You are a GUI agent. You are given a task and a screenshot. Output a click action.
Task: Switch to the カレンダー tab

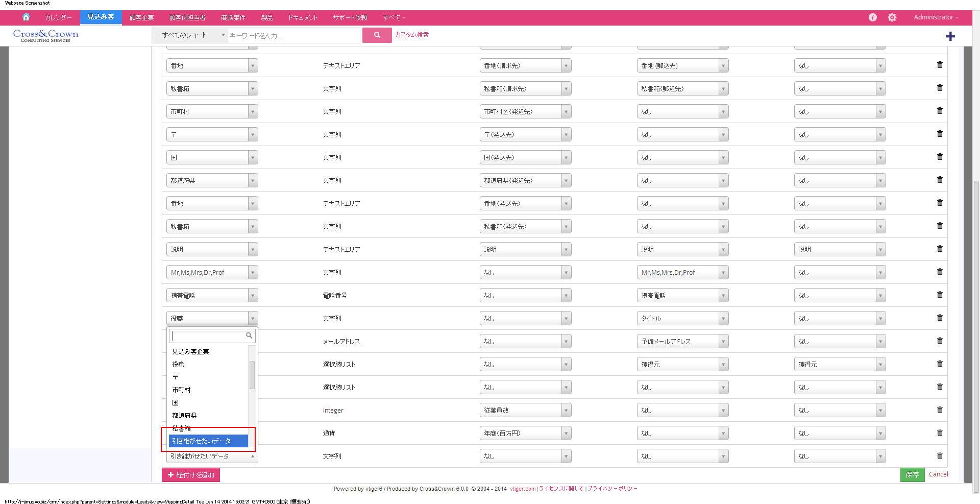(x=58, y=18)
